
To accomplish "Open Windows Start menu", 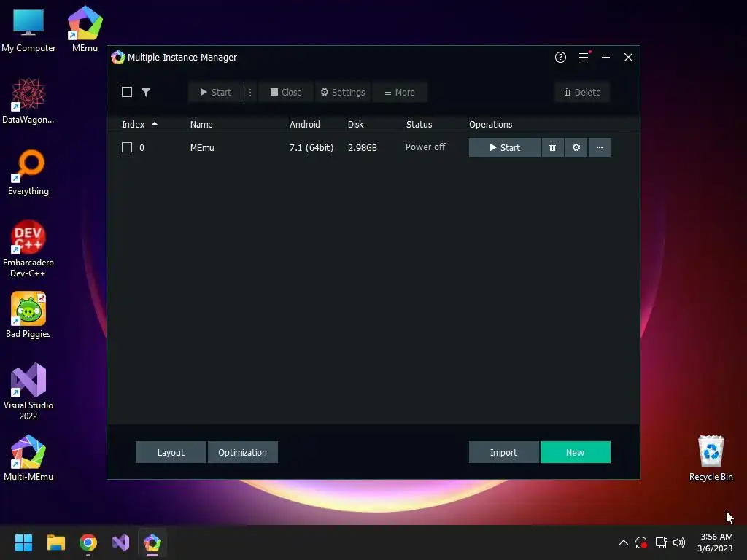I will point(23,542).
